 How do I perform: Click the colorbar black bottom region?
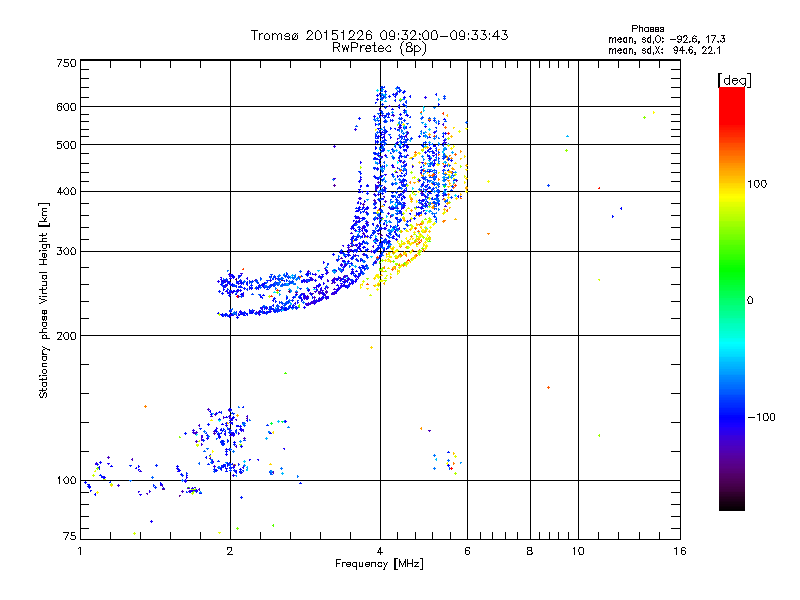(732, 503)
